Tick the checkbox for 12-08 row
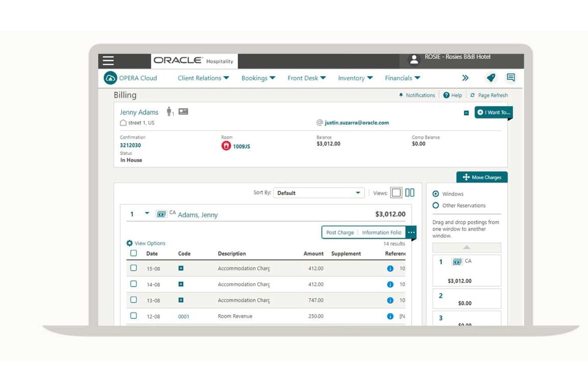 click(x=133, y=316)
